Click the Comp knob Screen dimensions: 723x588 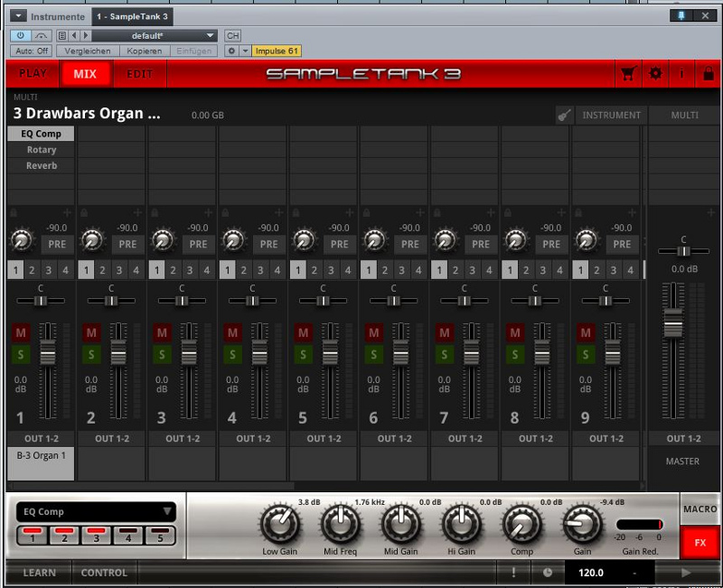pos(522,524)
